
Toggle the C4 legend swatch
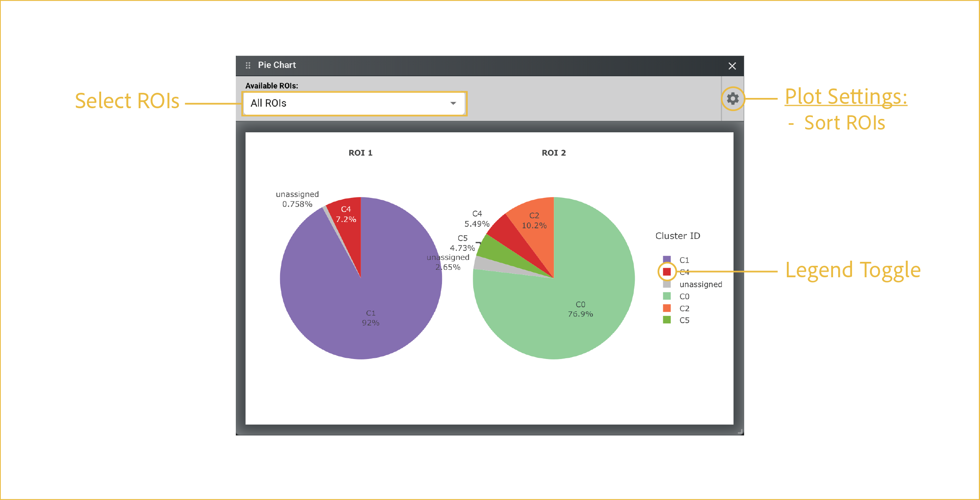(x=667, y=272)
